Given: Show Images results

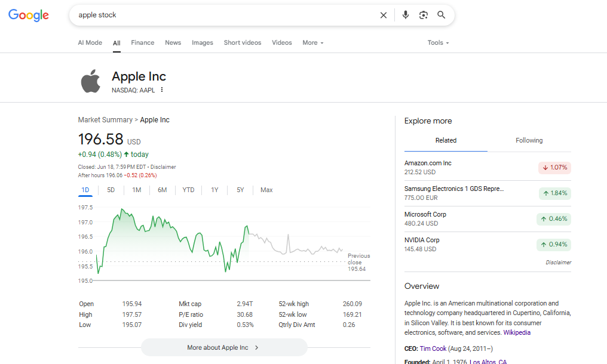Looking at the screenshot, I should pos(203,42).
